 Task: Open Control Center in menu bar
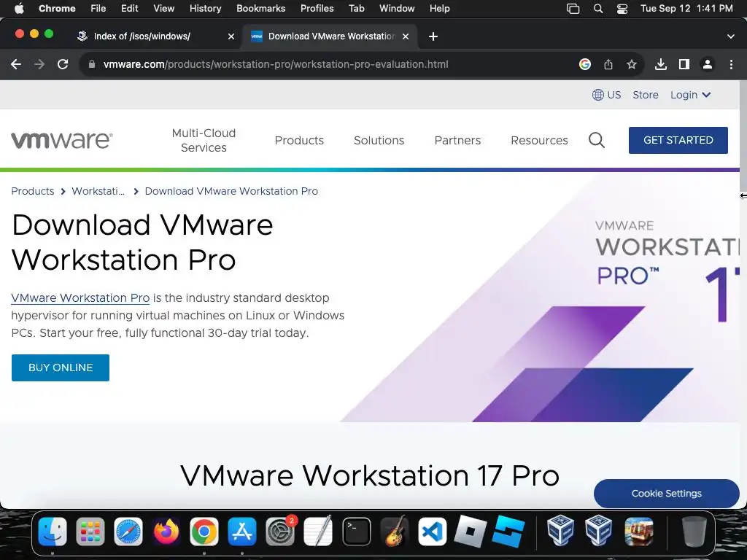pyautogui.click(x=622, y=8)
